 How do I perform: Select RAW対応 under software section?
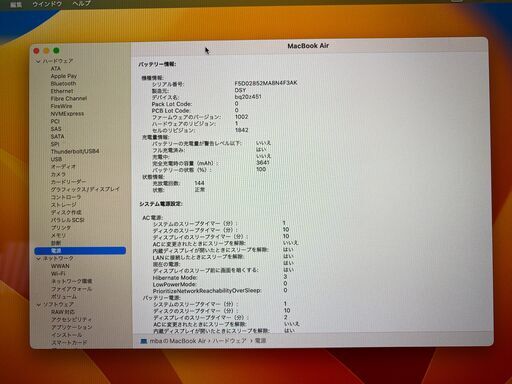point(63,312)
